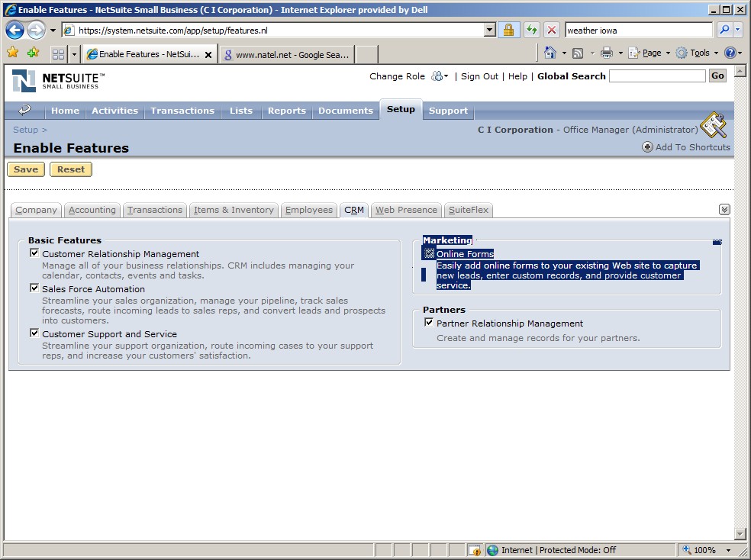The image size is (751, 560).
Task: Click the magnifier search icon
Action: [724, 31]
